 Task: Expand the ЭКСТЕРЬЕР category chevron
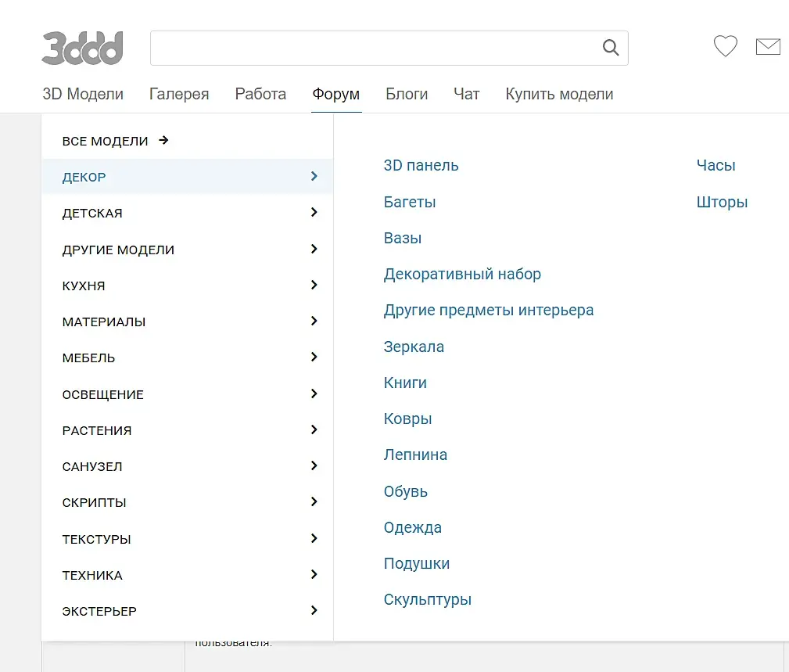point(314,611)
